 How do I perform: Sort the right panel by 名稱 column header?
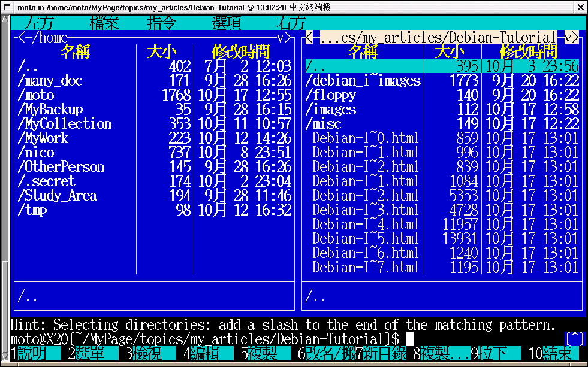(363, 51)
